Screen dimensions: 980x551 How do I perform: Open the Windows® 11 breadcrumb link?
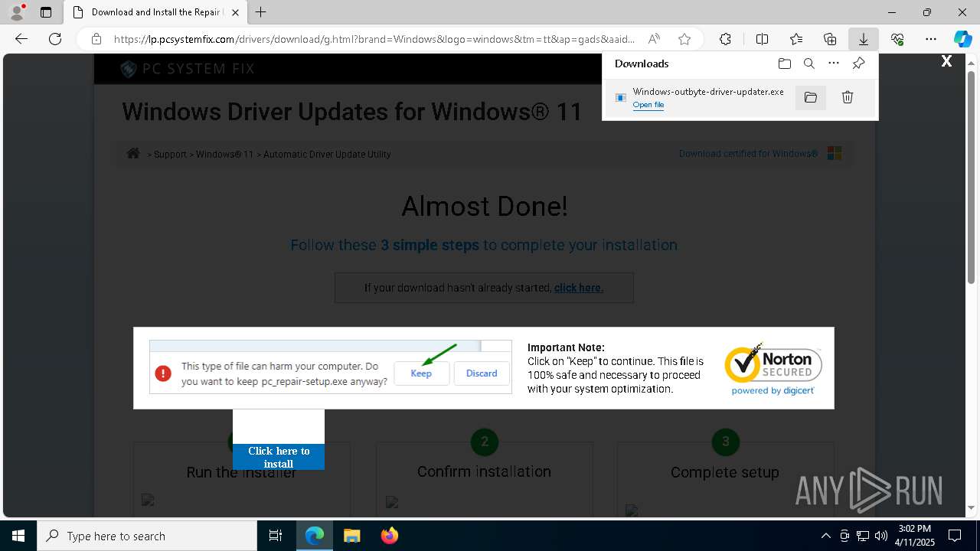coord(224,154)
